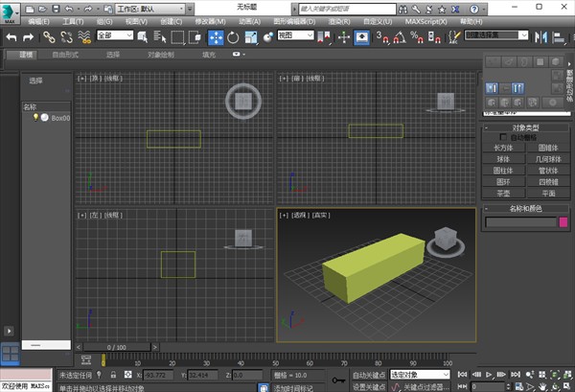The height and width of the screenshot is (392, 575).
Task: Click the object name field in 名称和颜色
Action: coord(519,222)
